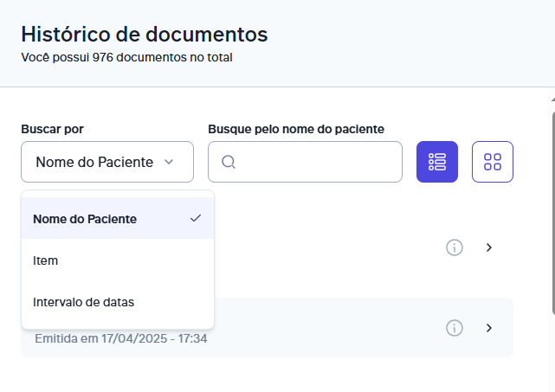Viewport: 555px width, 392px height.
Task: Open the first document using its right chevron
Action: (489, 247)
